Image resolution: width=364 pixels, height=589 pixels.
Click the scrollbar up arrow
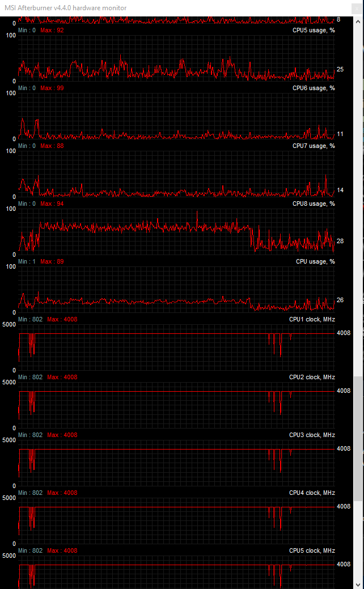click(x=358, y=22)
